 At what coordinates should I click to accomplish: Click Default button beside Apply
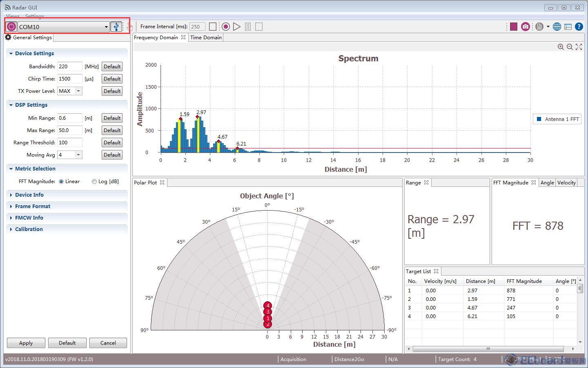67,343
